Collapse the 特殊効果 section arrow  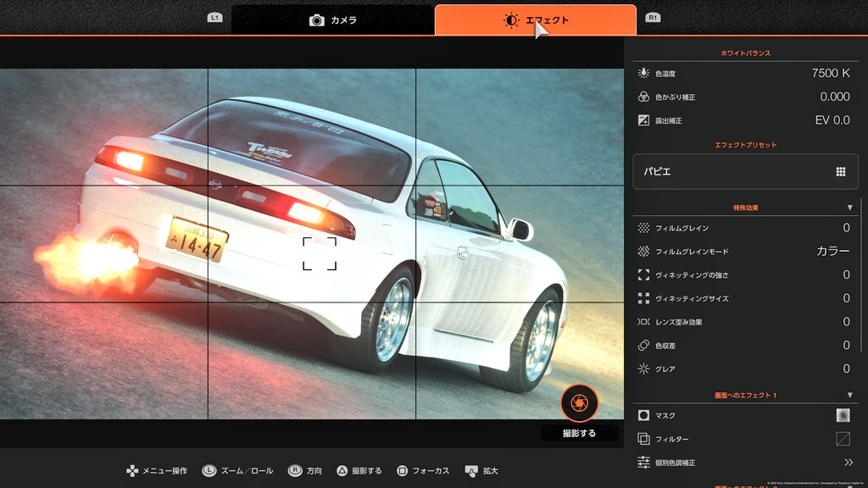tap(849, 208)
